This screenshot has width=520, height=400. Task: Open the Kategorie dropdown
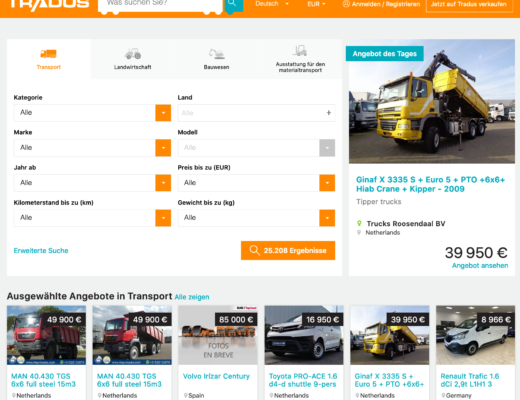tap(92, 113)
